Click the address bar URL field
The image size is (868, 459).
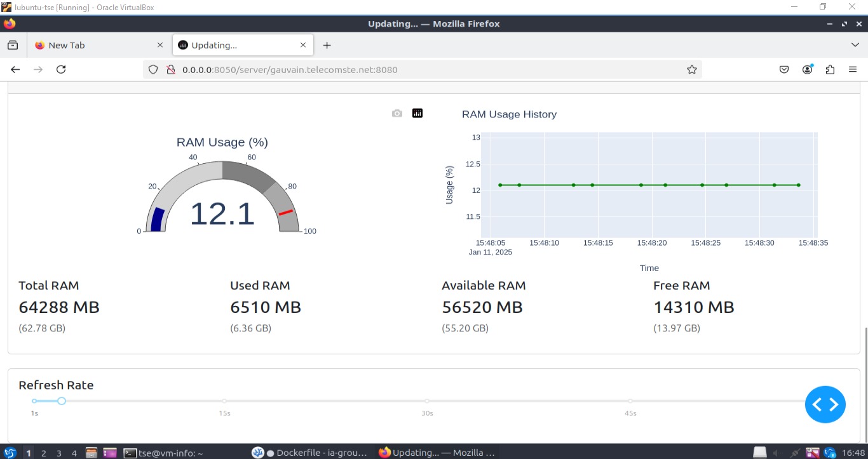(x=381, y=69)
